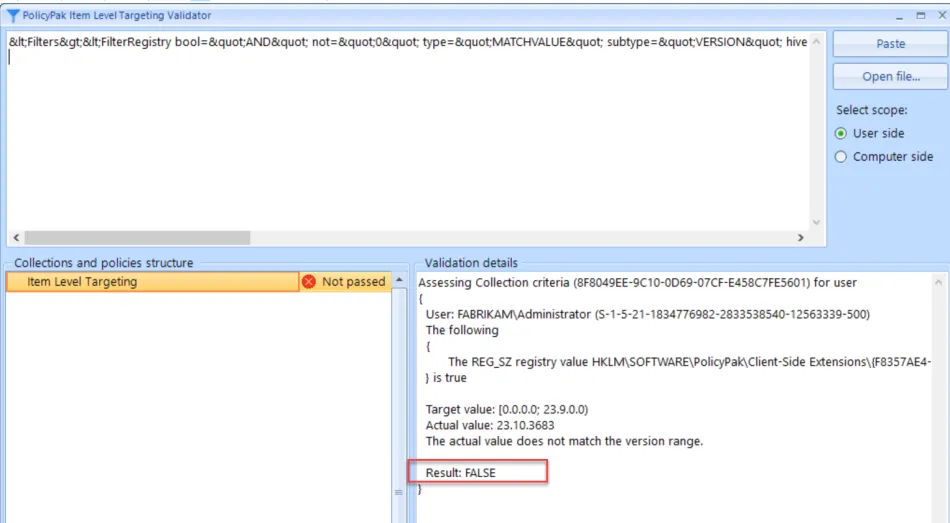Click up arrow of XML box vertical scrollbar
This screenshot has height=523, width=950.
816,43
